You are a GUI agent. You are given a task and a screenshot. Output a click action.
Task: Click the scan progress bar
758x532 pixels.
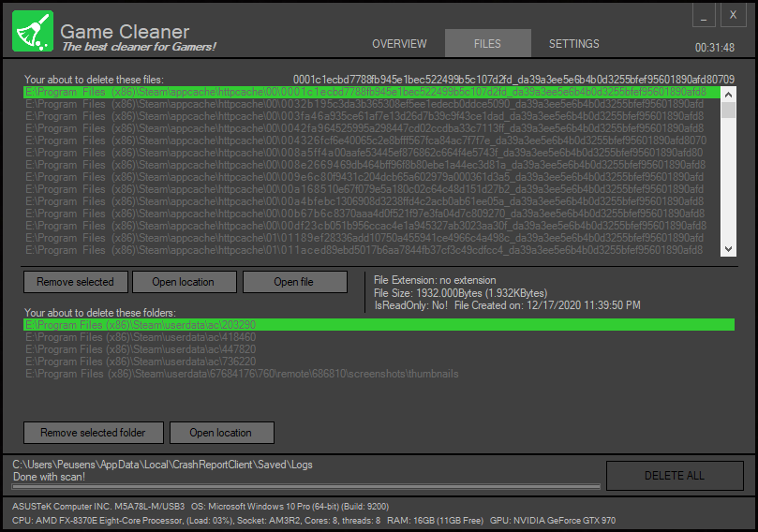306,487
